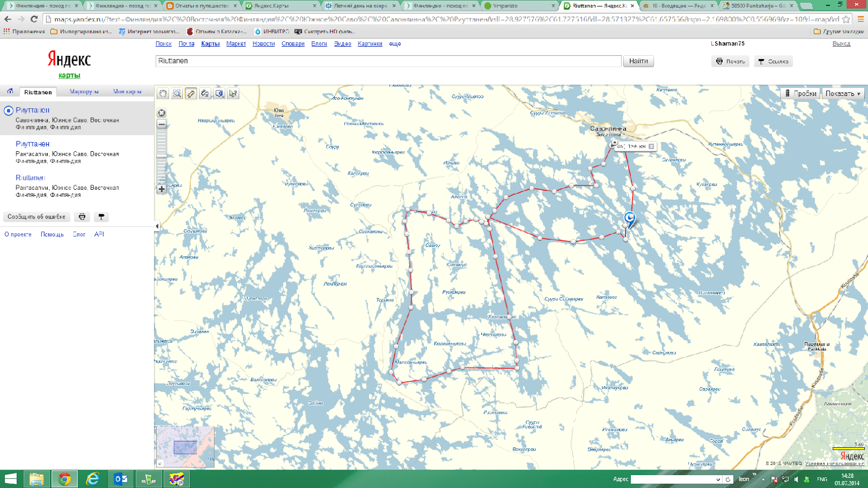This screenshot has width=868, height=488.
Task: Open layer dropdown tool in map toolbar
Action: point(219,94)
